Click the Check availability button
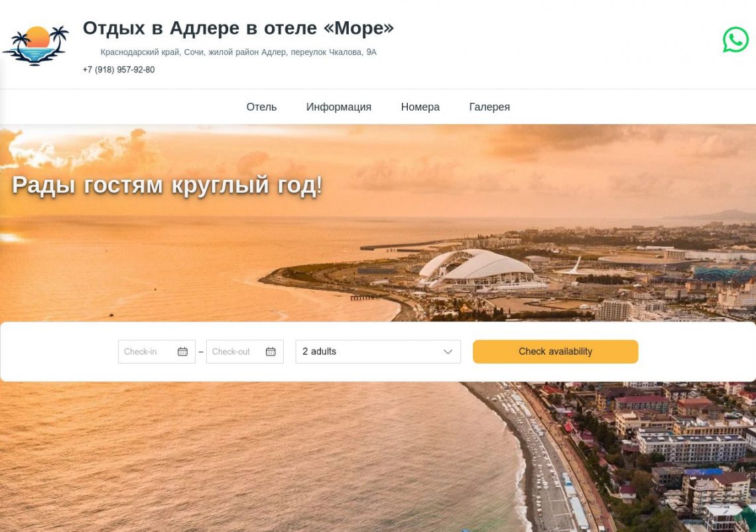The image size is (756, 532). 556,352
